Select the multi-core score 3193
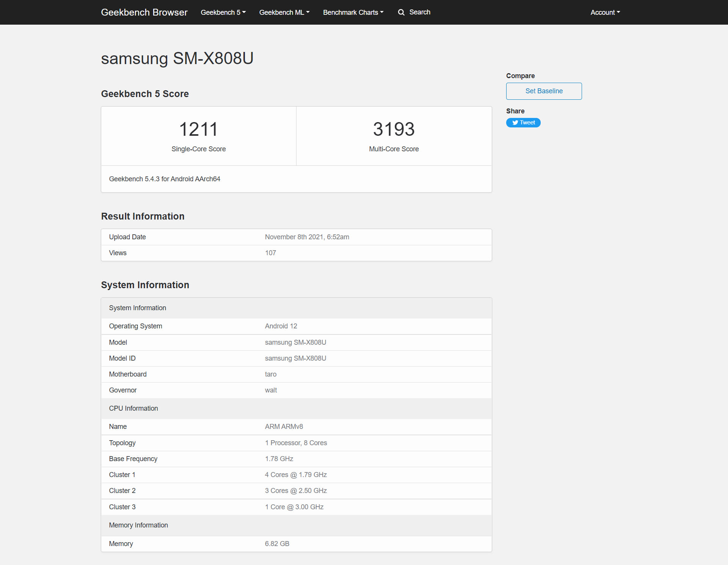The width and height of the screenshot is (728, 565). [x=394, y=129]
